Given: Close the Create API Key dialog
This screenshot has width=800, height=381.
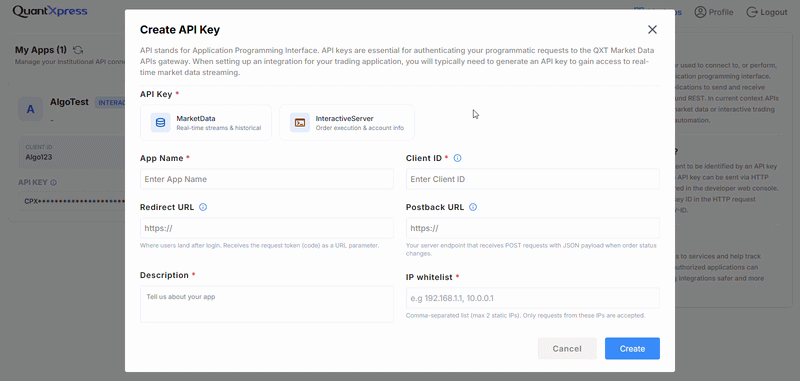Looking at the screenshot, I should [x=652, y=30].
